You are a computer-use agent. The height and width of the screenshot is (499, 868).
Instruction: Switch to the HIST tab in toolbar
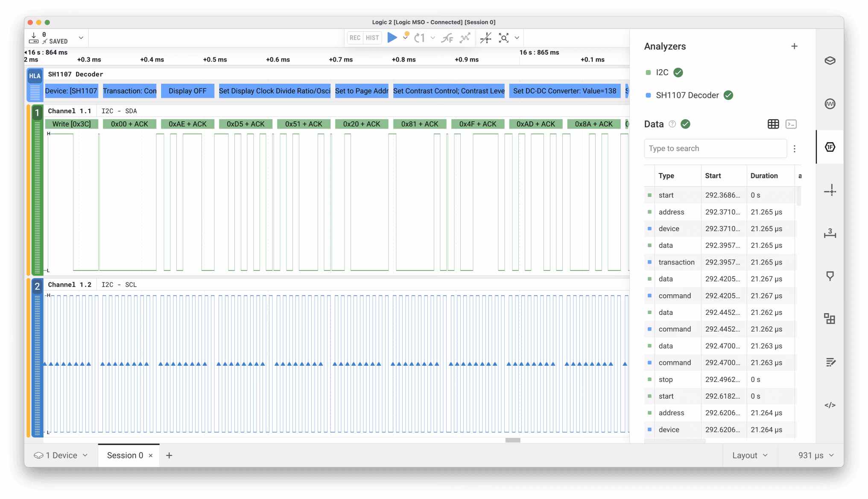(372, 38)
